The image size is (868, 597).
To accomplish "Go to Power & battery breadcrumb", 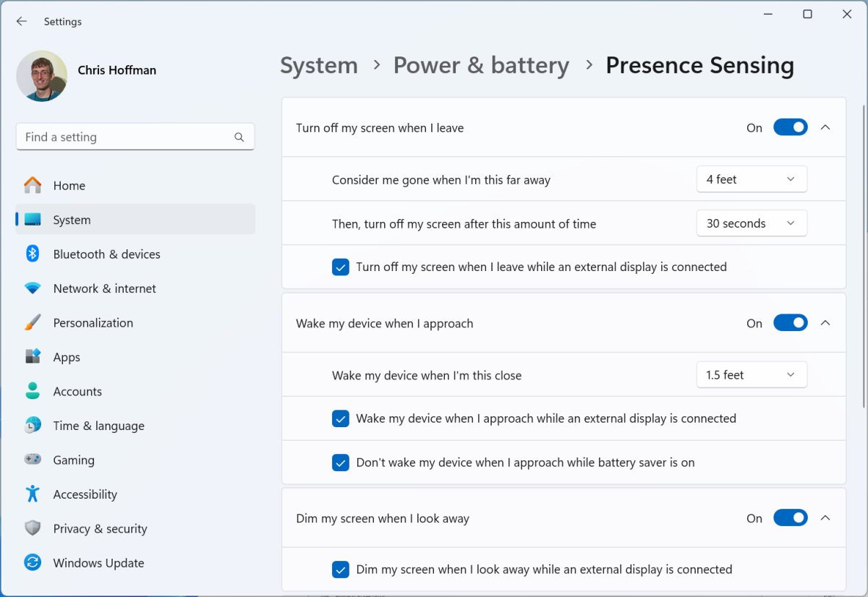I will [481, 65].
